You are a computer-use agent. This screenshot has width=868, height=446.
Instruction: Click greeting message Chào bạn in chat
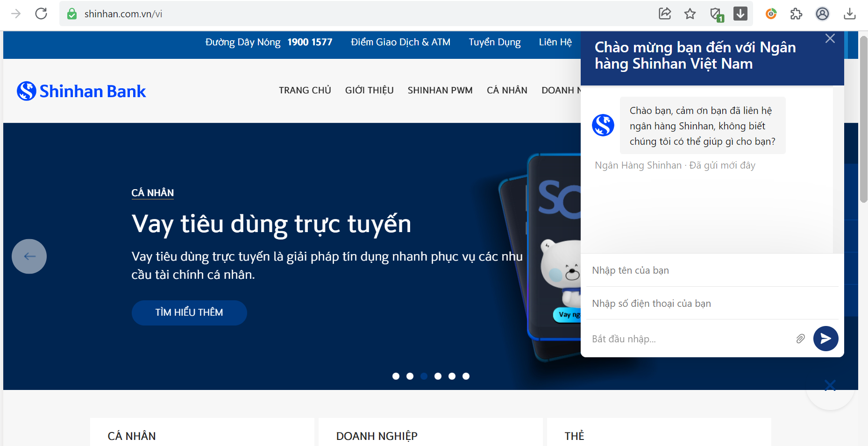(703, 126)
